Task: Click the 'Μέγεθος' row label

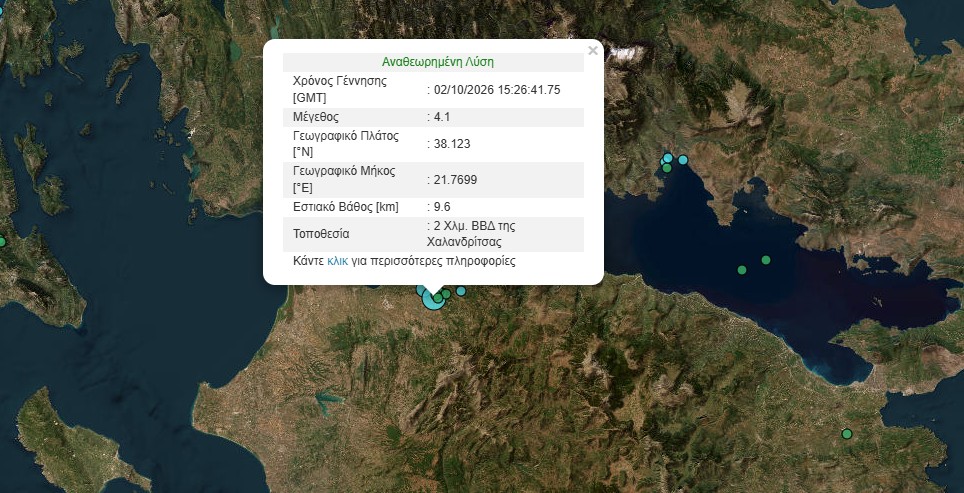Action: 316,117
